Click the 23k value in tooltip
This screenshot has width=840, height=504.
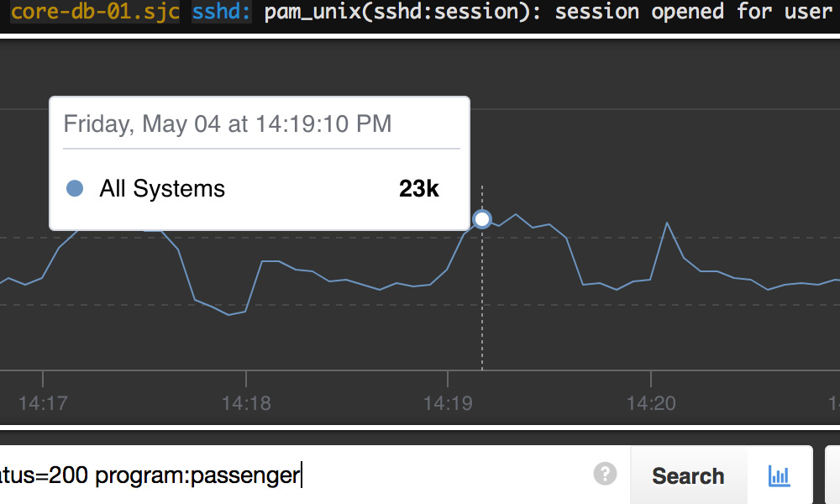click(x=419, y=188)
